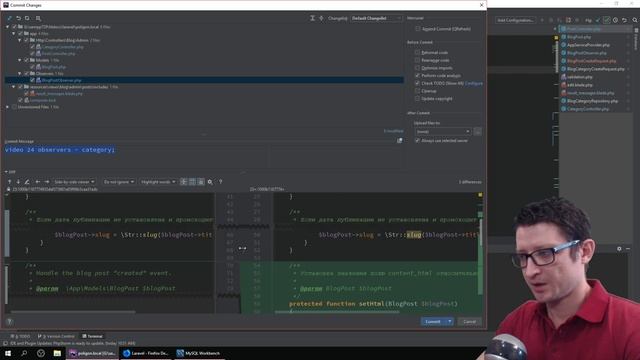The width and height of the screenshot is (640, 360).
Task: Enable Rearrange code checkbox
Action: point(417,60)
